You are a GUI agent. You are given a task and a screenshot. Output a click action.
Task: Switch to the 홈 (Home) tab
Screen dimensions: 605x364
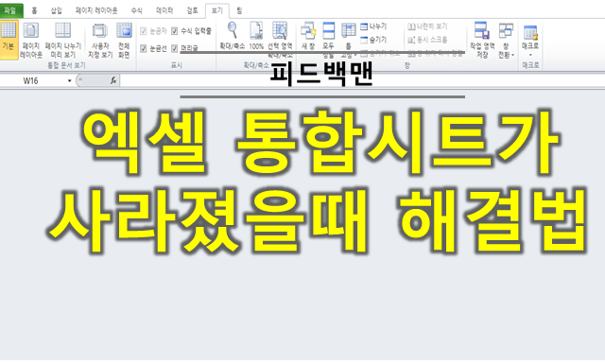point(34,10)
